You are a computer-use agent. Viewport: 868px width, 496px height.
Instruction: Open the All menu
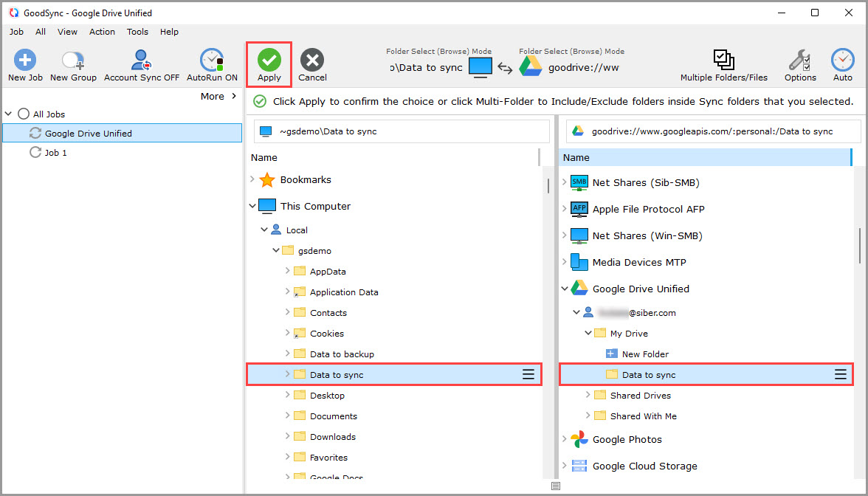(x=41, y=32)
